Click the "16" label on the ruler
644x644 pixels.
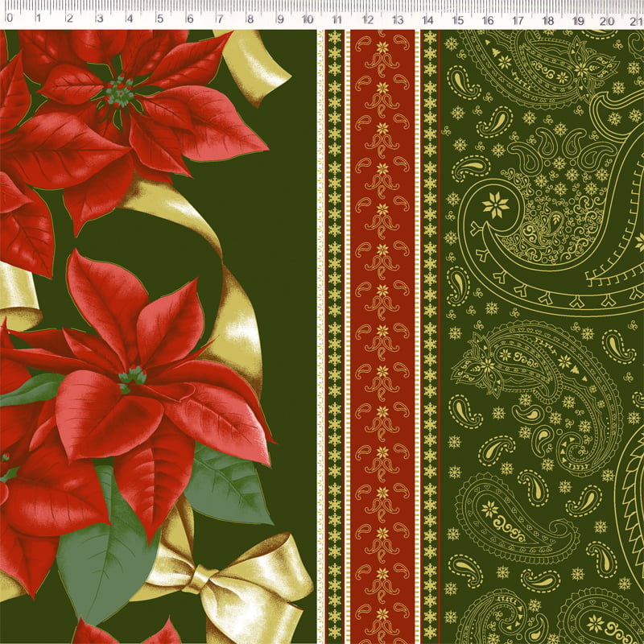pyautogui.click(x=488, y=20)
